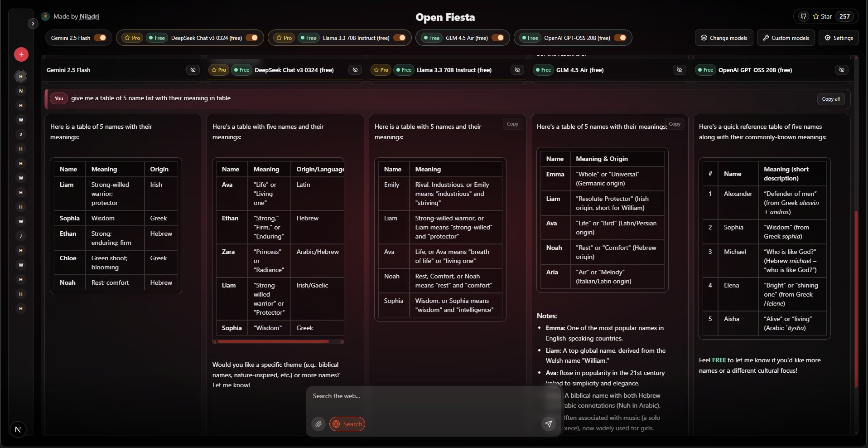Click Michael name in GPT-OSS table
The width and height of the screenshot is (868, 448).
(x=735, y=252)
